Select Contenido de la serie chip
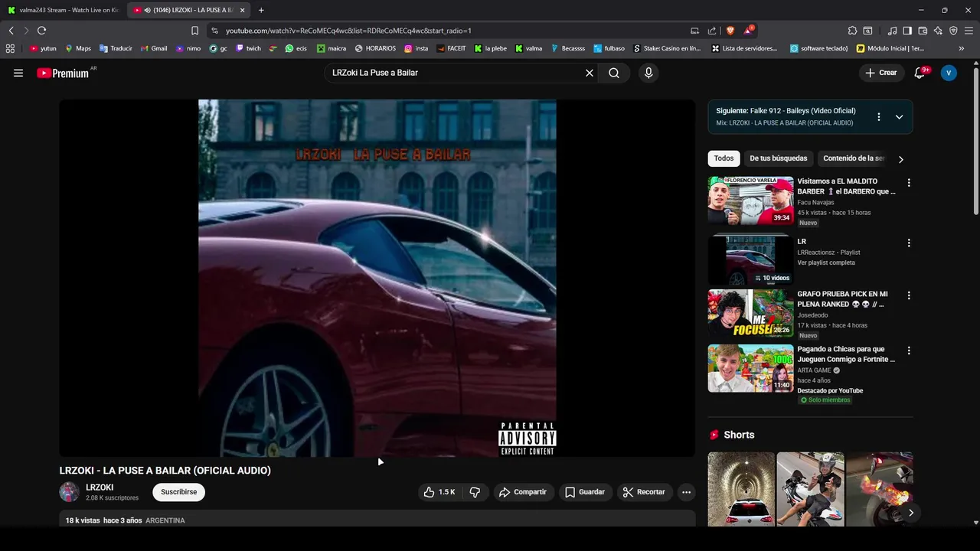980x551 pixels. 853,158
